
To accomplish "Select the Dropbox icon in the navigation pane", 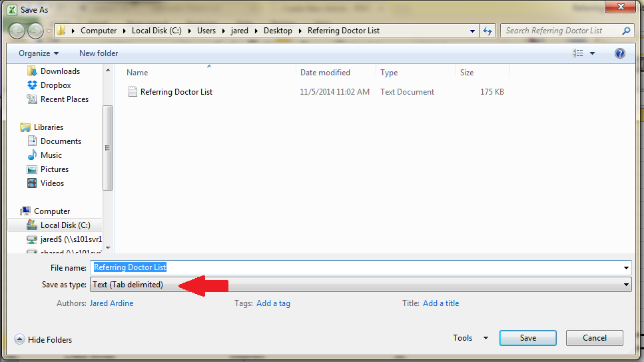I will [32, 85].
